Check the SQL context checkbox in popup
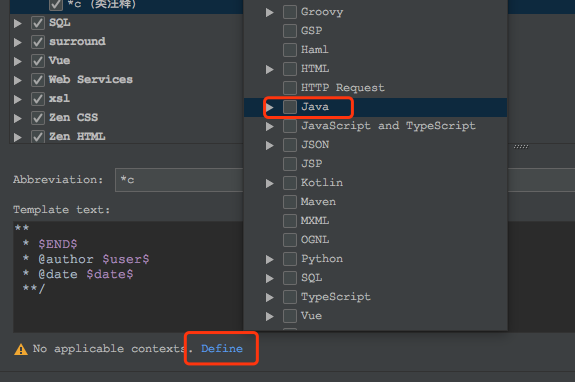 [290, 278]
